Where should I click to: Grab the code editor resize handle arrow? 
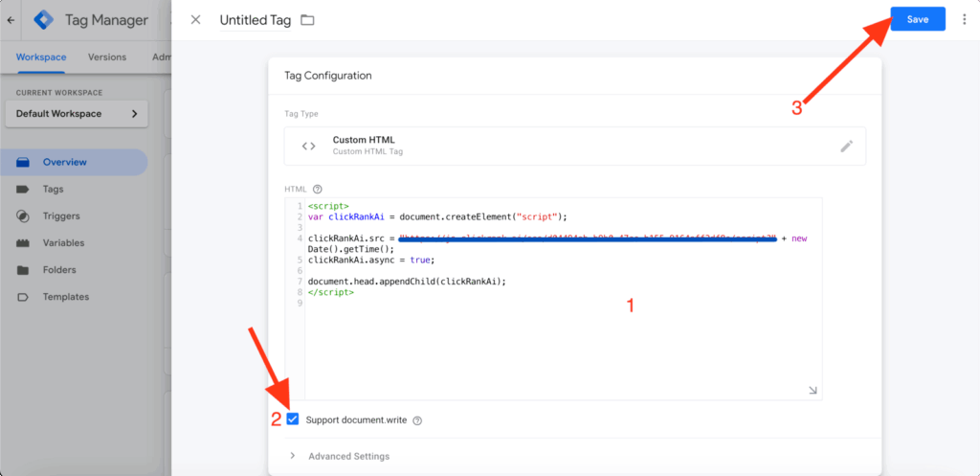[x=813, y=390]
